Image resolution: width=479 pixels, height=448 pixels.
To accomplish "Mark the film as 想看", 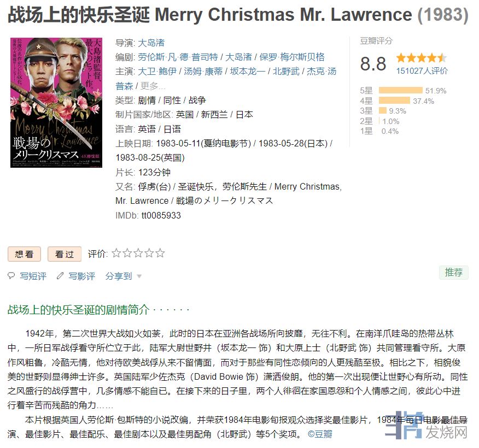I will tap(24, 254).
